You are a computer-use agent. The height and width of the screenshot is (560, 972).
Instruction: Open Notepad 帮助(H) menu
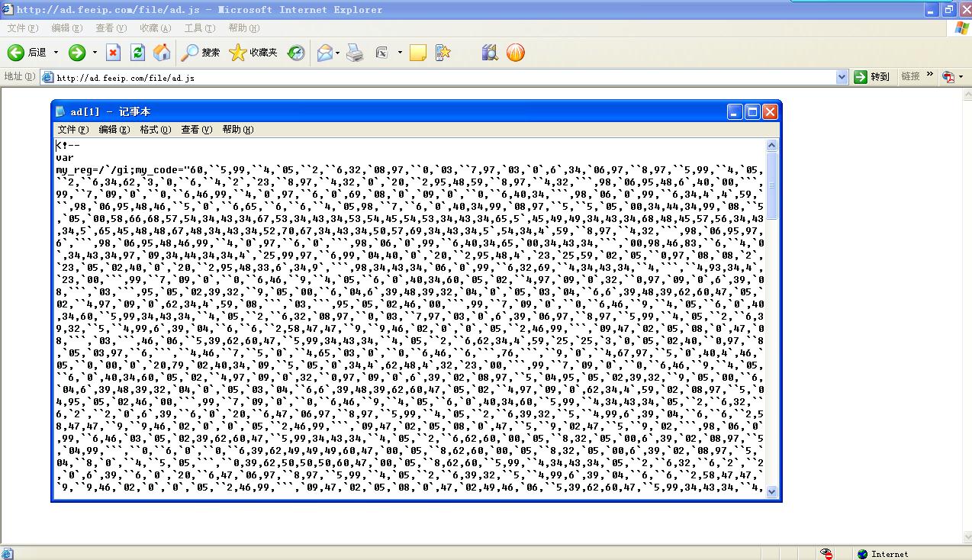coord(238,130)
